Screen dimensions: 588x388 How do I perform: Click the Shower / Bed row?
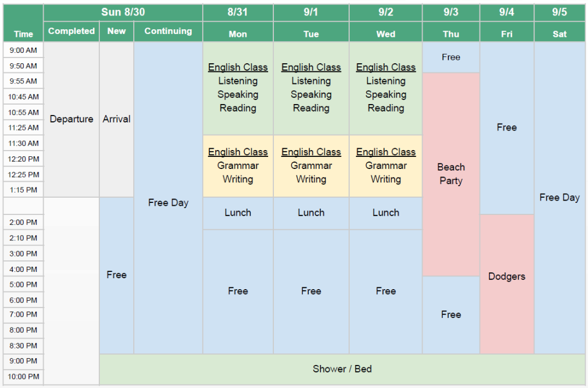pyautogui.click(x=342, y=369)
